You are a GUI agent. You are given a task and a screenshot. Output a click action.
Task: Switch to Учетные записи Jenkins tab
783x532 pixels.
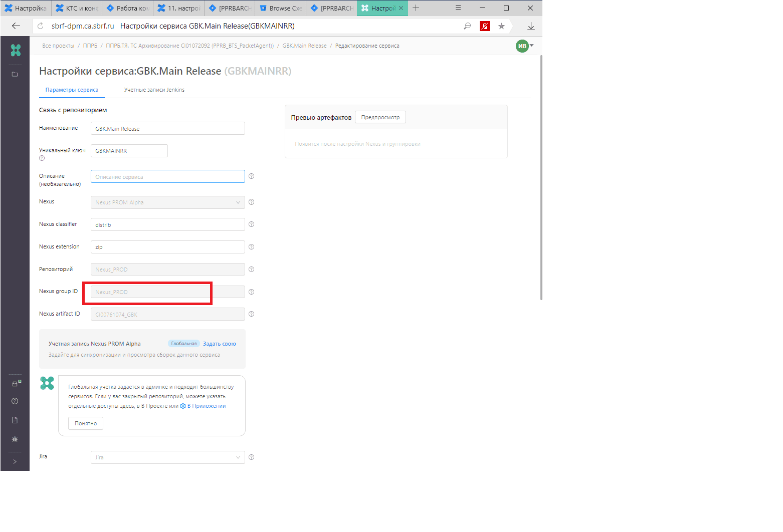pyautogui.click(x=154, y=90)
